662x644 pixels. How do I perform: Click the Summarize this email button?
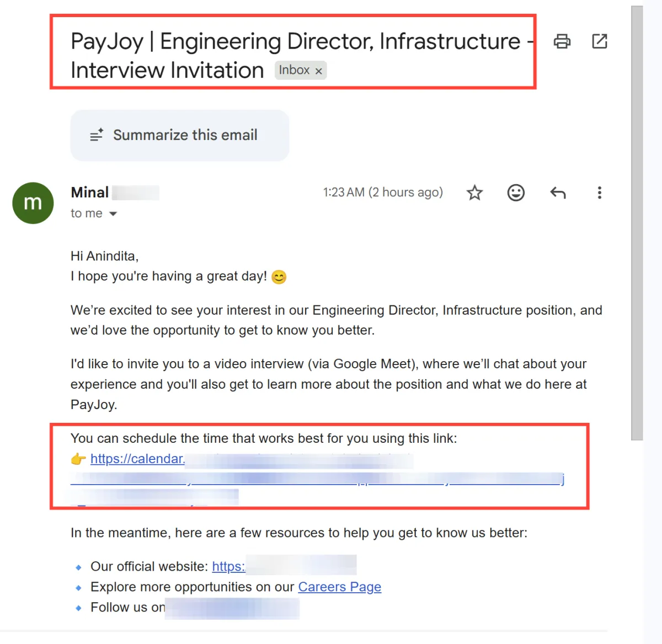180,135
